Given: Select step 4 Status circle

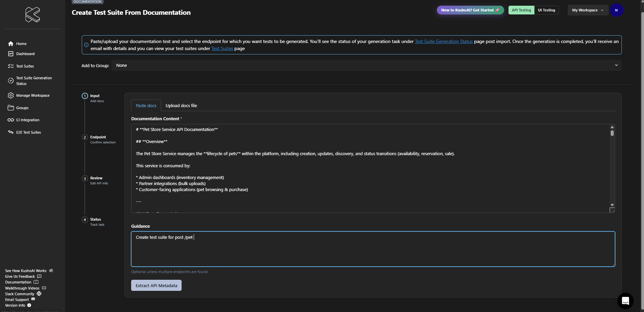Looking at the screenshot, I should 85,220.
